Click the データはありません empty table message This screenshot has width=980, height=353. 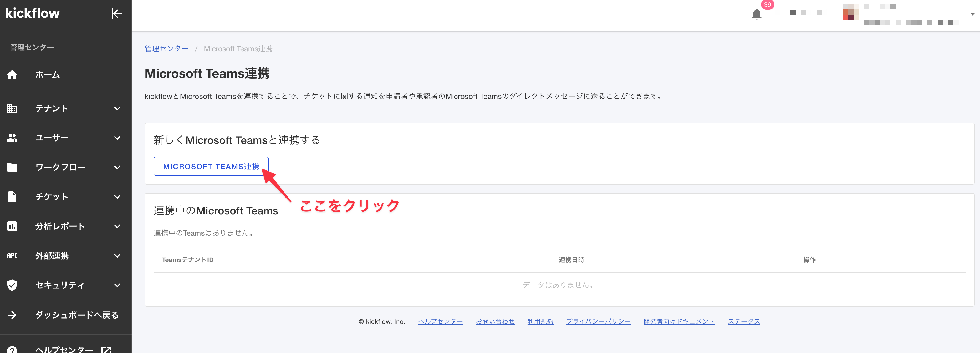[x=559, y=285]
